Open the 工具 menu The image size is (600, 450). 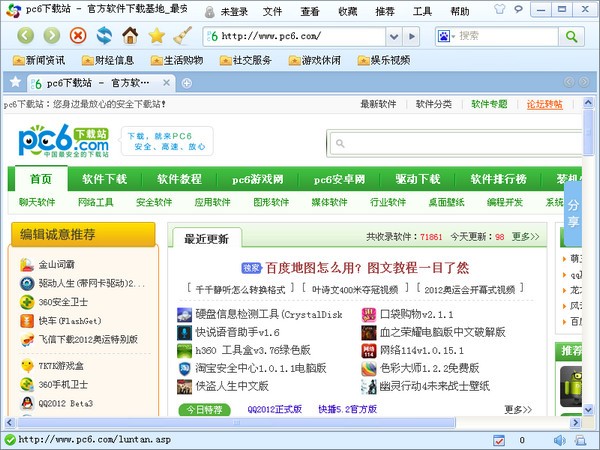pos(422,12)
